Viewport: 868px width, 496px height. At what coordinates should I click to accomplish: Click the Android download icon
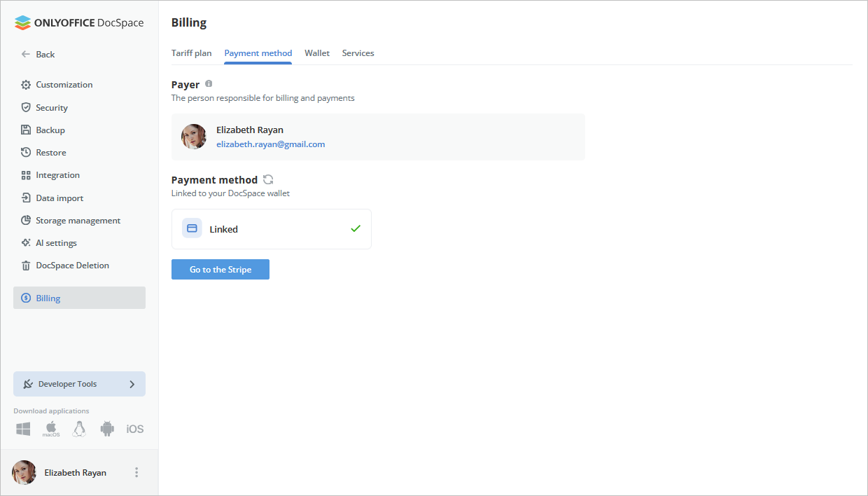[107, 429]
